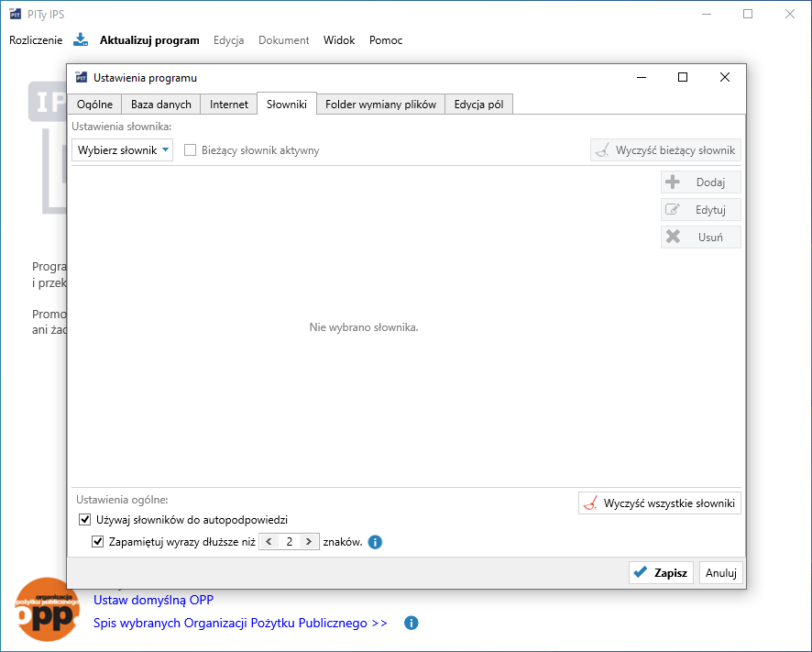Click the plus icon on the Dodaj button
Image resolution: width=812 pixels, height=652 pixels.
pos(673,182)
